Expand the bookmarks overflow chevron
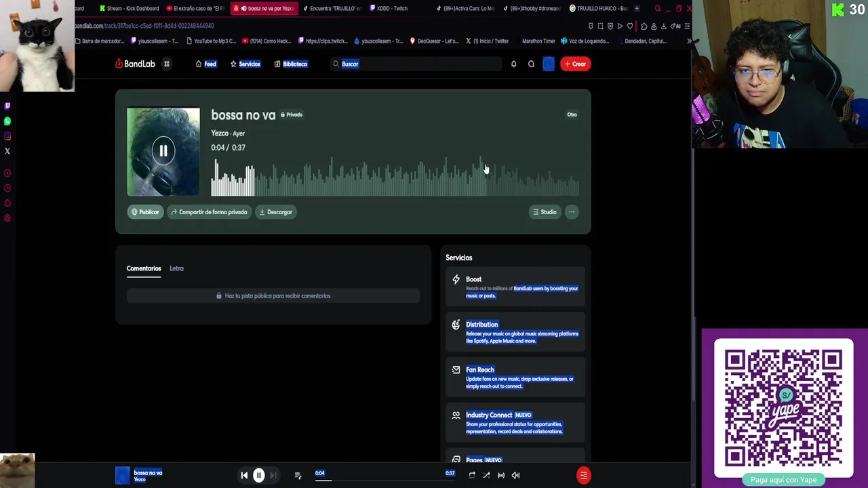The height and width of the screenshot is (488, 868). 689,41
